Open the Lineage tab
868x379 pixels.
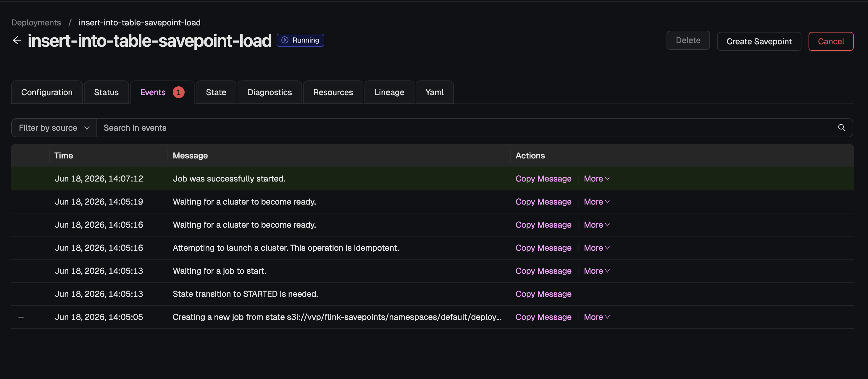[x=389, y=92]
